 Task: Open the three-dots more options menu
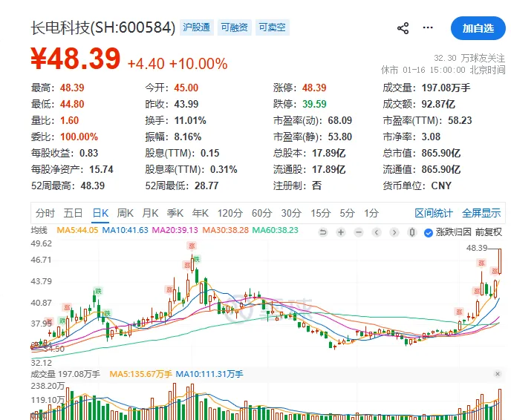428,27
